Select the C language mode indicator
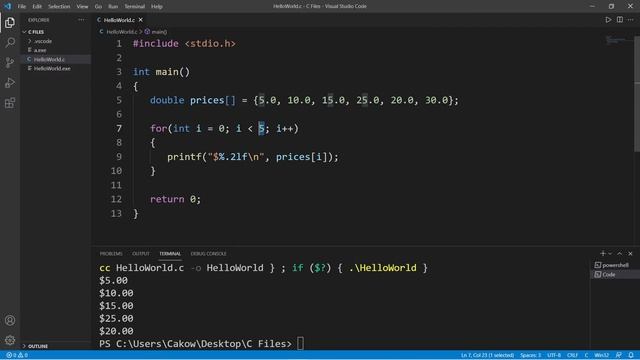 coord(586,355)
